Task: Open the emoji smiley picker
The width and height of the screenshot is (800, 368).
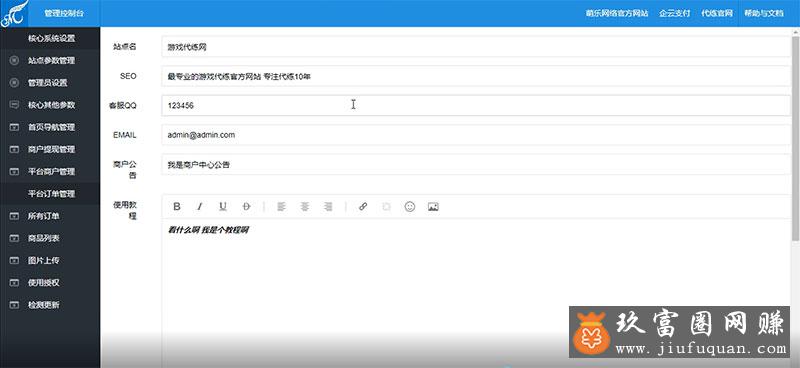Action: tap(410, 207)
